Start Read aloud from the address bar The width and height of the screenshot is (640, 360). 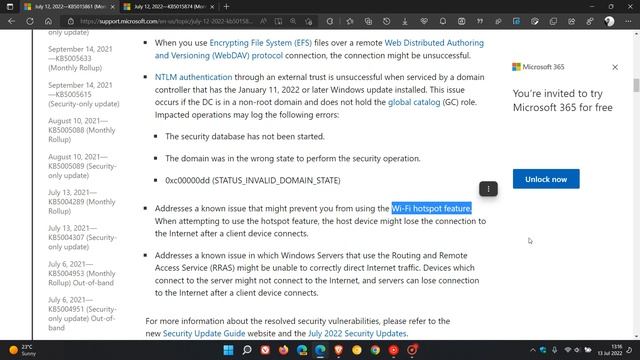[264, 21]
